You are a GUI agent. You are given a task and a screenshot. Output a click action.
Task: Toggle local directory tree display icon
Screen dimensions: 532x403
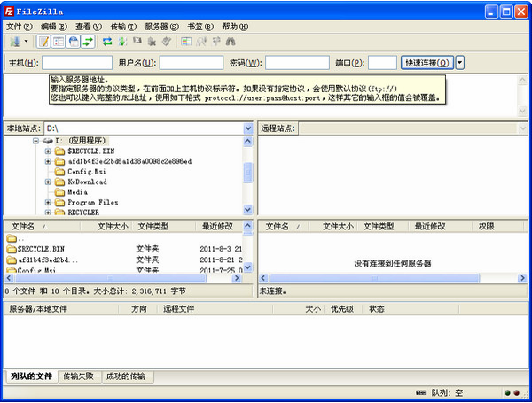(59, 42)
